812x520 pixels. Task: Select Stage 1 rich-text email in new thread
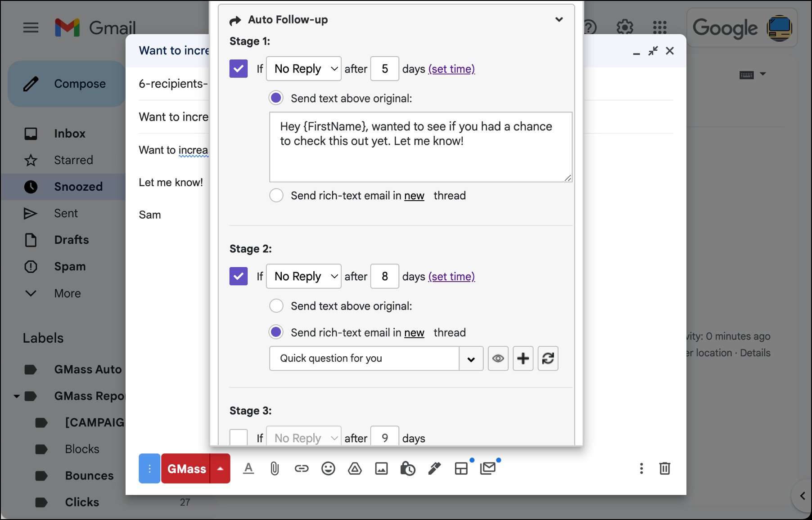click(x=276, y=196)
